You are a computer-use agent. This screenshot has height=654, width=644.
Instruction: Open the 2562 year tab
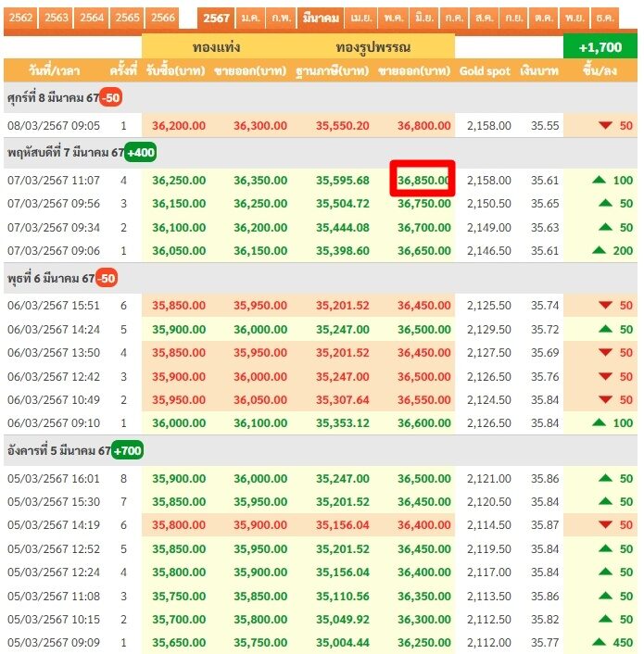[20, 19]
